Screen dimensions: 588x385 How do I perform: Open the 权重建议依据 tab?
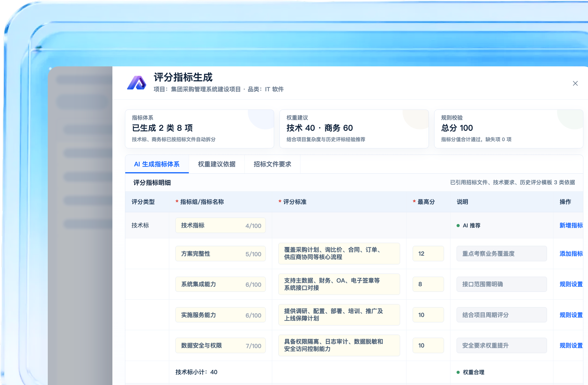pos(217,164)
